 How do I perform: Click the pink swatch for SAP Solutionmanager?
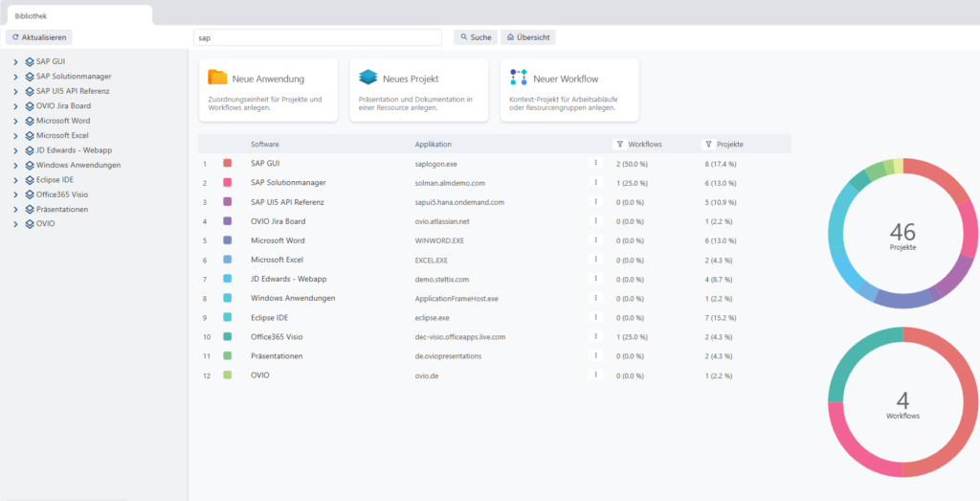pyautogui.click(x=228, y=182)
